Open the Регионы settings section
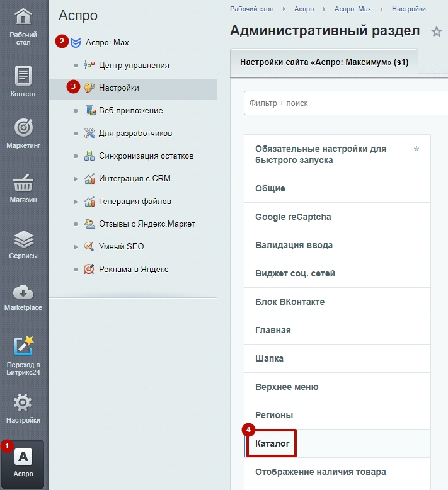Viewport: 448px width, 490px height. (337, 415)
